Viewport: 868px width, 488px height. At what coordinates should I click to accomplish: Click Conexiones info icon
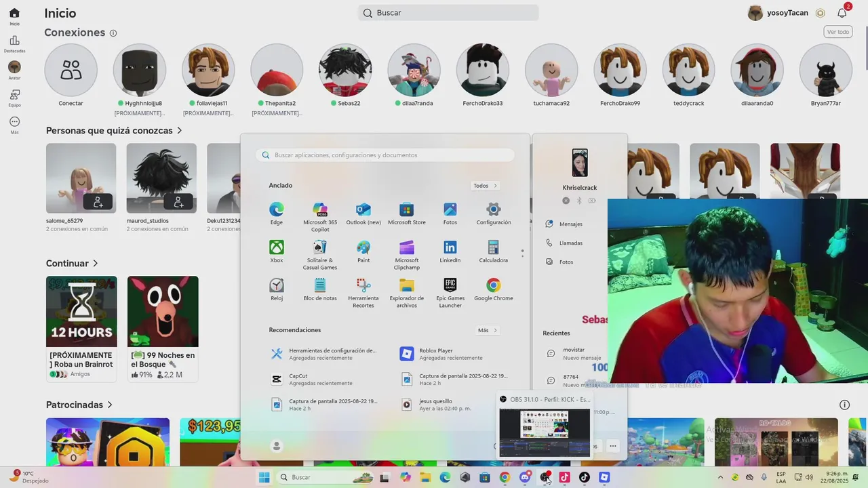tap(113, 33)
